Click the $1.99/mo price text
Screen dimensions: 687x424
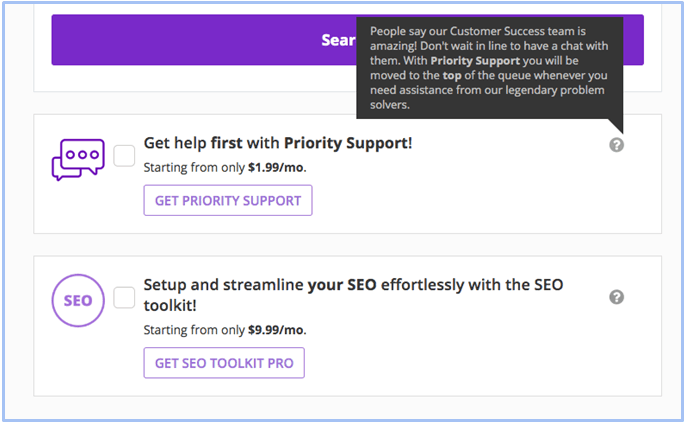coord(276,168)
